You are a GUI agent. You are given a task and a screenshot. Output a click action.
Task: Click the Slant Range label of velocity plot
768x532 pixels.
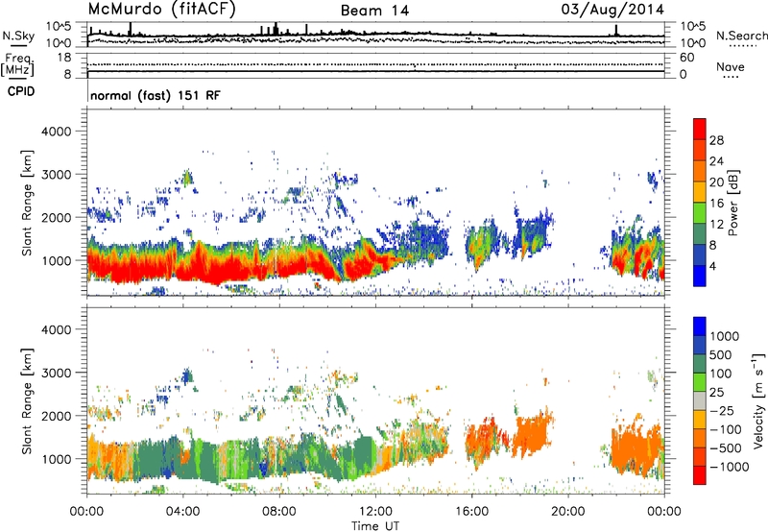27,401
